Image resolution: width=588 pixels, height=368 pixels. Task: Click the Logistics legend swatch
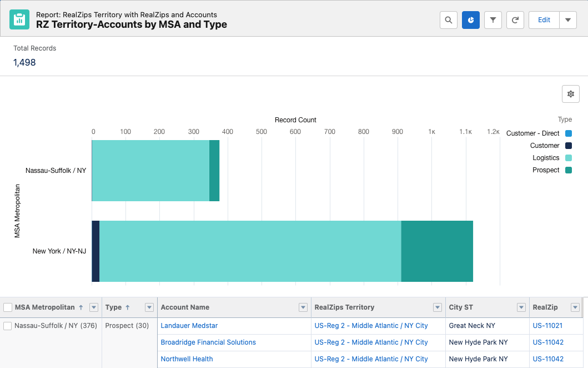tap(569, 158)
